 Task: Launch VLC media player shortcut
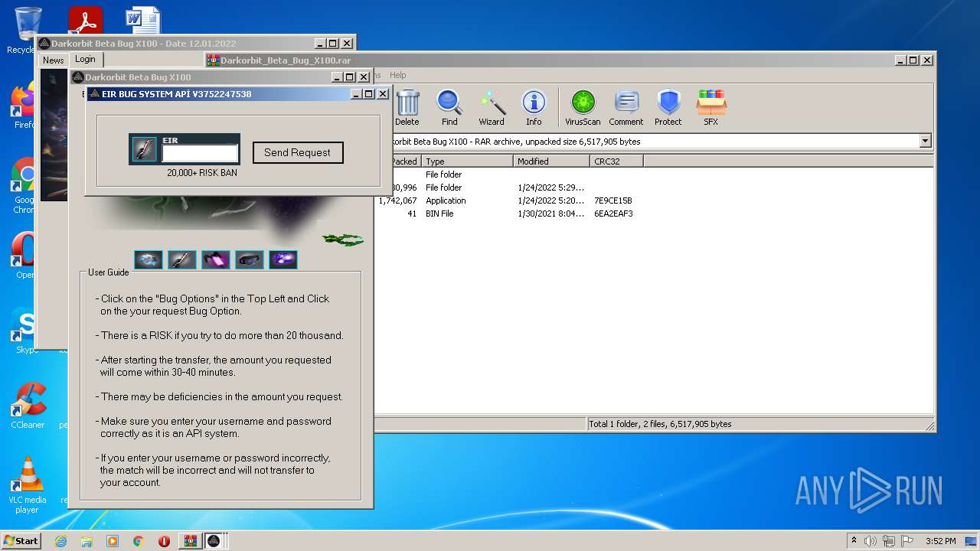point(28,484)
